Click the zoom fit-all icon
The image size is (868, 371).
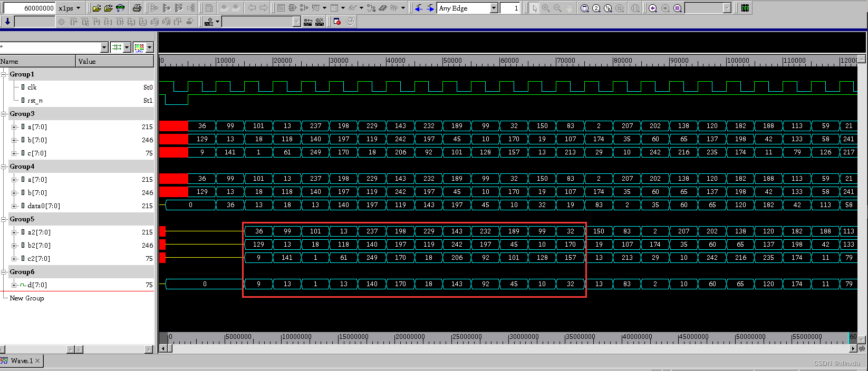(585, 8)
